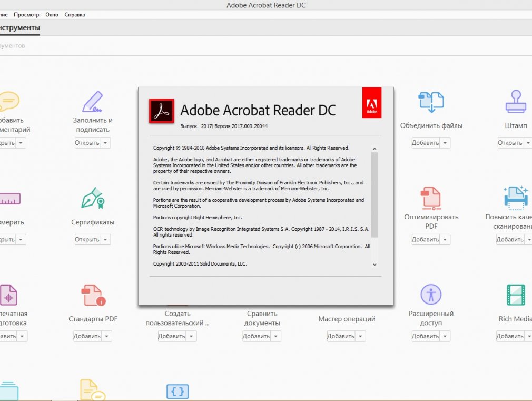The image size is (532, 401).
Task: Open the dropdown arrow under Стандарты PDF
Action: click(106, 337)
